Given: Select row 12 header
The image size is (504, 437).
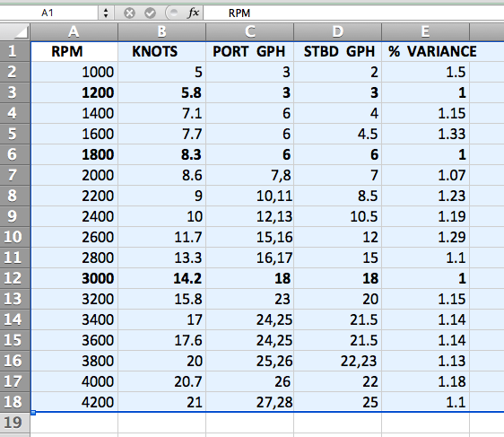Looking at the screenshot, I should (14, 278).
